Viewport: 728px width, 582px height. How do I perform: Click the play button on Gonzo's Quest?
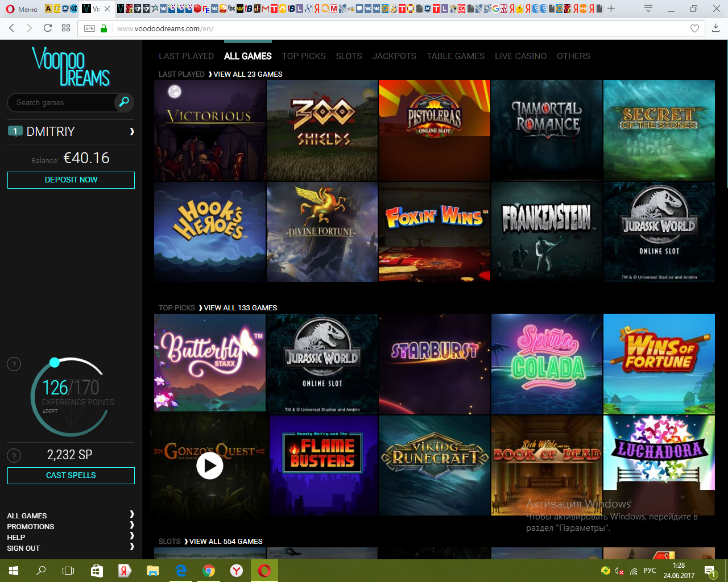(x=210, y=465)
